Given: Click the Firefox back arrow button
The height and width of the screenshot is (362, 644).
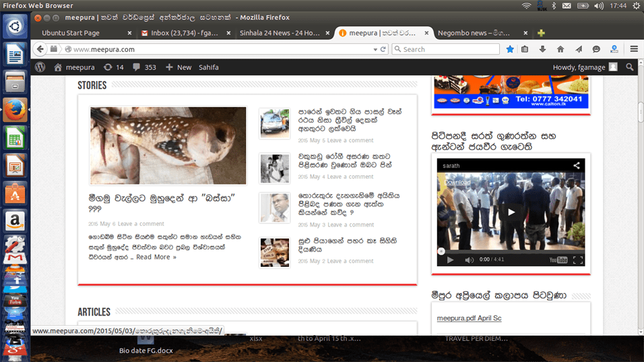Looking at the screenshot, I should click(40, 49).
